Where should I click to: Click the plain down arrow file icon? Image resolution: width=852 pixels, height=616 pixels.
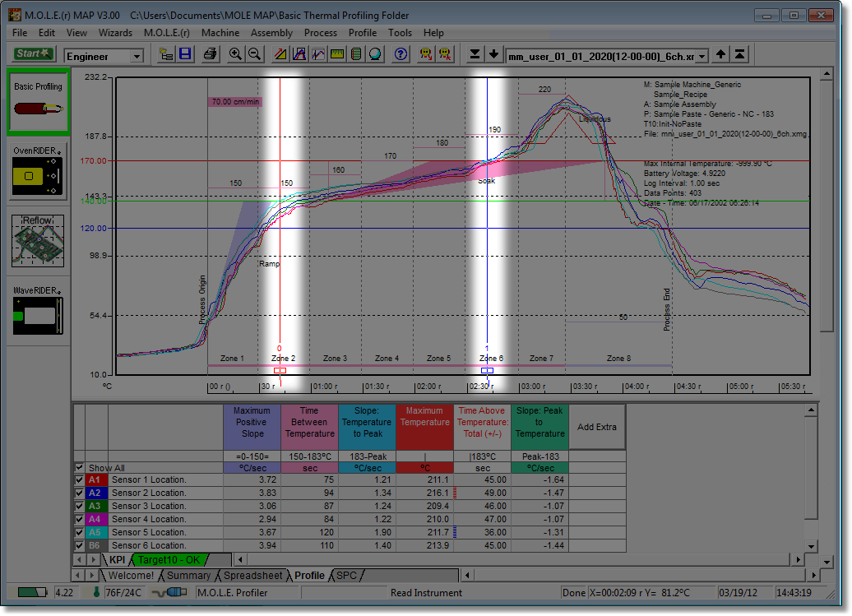coord(493,54)
